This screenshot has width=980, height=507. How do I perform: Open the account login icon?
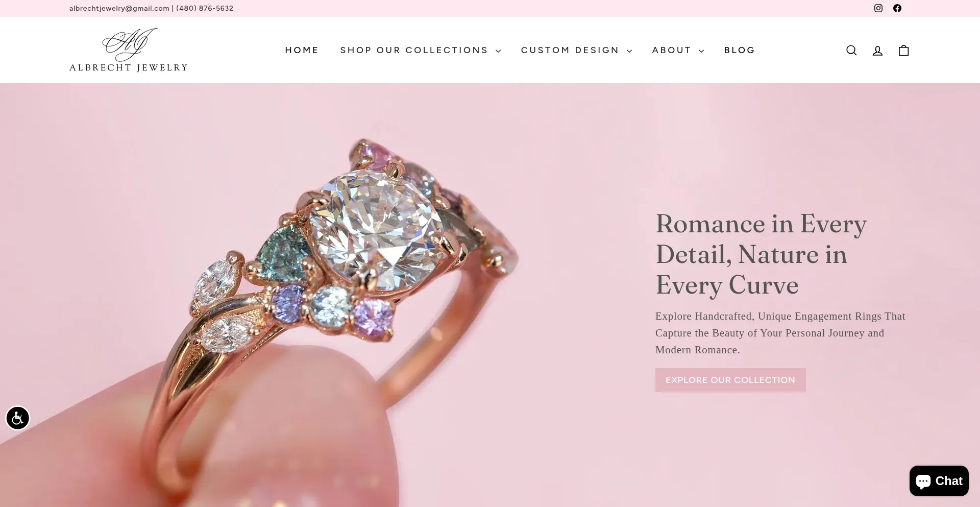coord(877,51)
